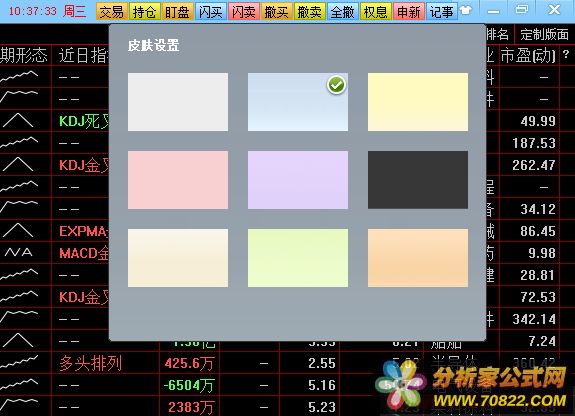
Task: Choose the dark black skin swatch
Action: (418, 180)
